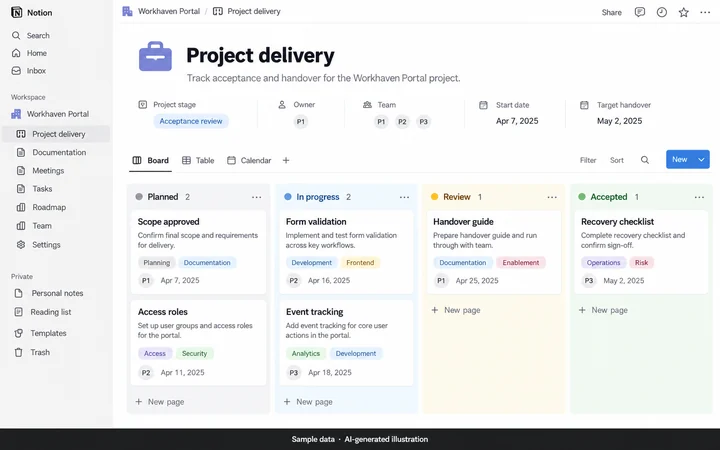Switch to the Board view tab

pyautogui.click(x=151, y=160)
